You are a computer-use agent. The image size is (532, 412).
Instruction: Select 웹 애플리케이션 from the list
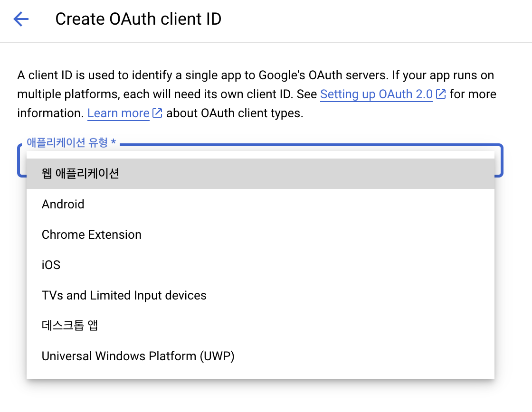click(x=260, y=174)
